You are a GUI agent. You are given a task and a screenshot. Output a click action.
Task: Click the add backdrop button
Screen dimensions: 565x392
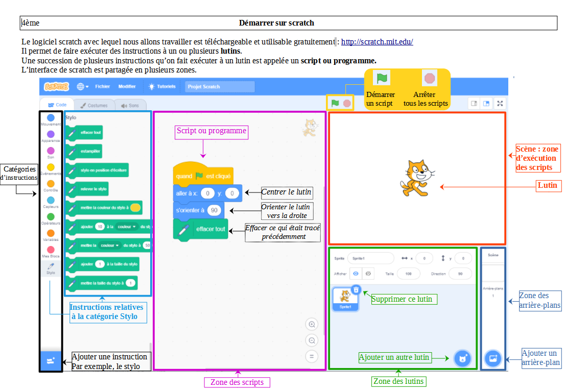point(493,358)
